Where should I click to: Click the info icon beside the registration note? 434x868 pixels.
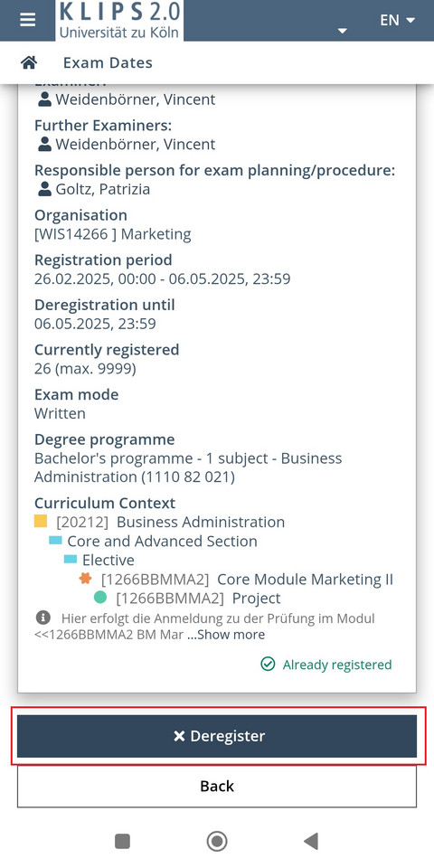pyautogui.click(x=42, y=618)
